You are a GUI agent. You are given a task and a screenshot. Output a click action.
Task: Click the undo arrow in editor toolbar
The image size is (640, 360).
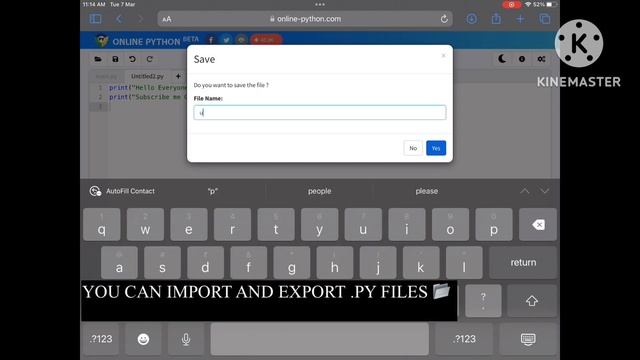(x=132, y=59)
